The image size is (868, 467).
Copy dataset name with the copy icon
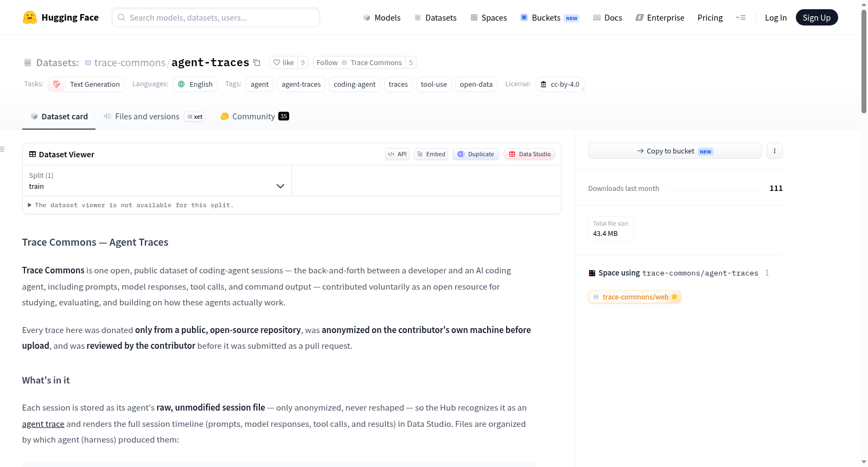[257, 63]
